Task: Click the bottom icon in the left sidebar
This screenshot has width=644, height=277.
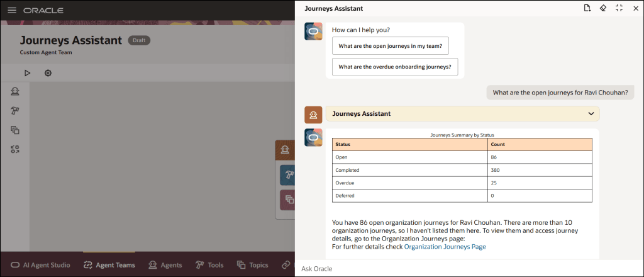Action: coord(15,149)
